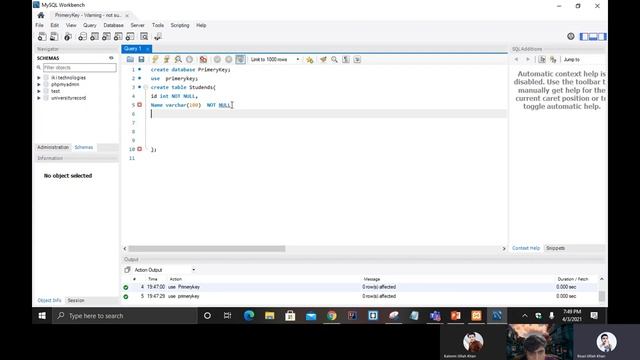The image size is (640, 360).
Task: Open the File menu
Action: point(40,25)
